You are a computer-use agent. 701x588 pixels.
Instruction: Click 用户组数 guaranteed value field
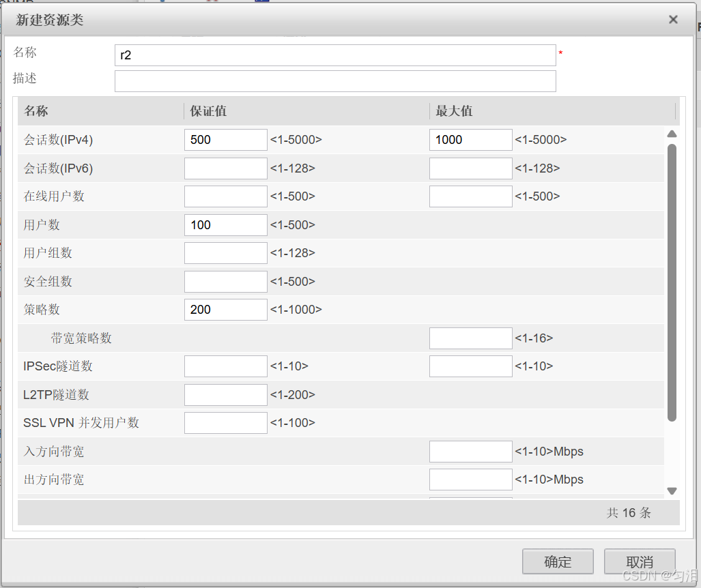(x=226, y=253)
